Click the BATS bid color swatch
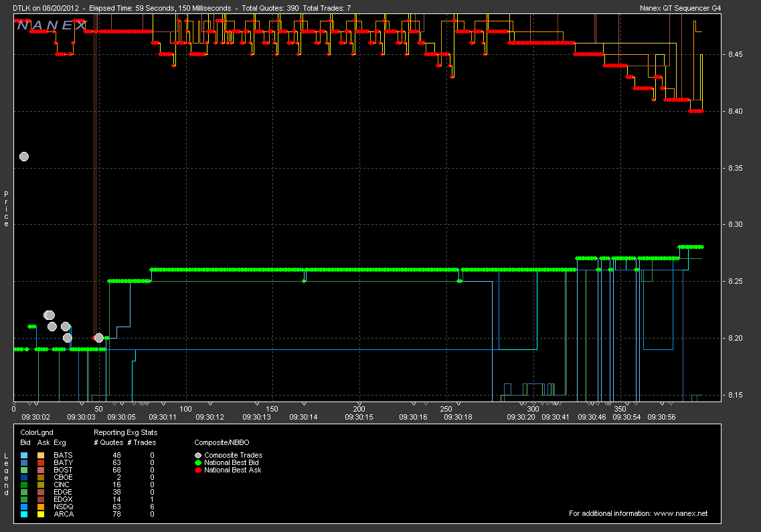This screenshot has height=532, width=761. pos(24,455)
